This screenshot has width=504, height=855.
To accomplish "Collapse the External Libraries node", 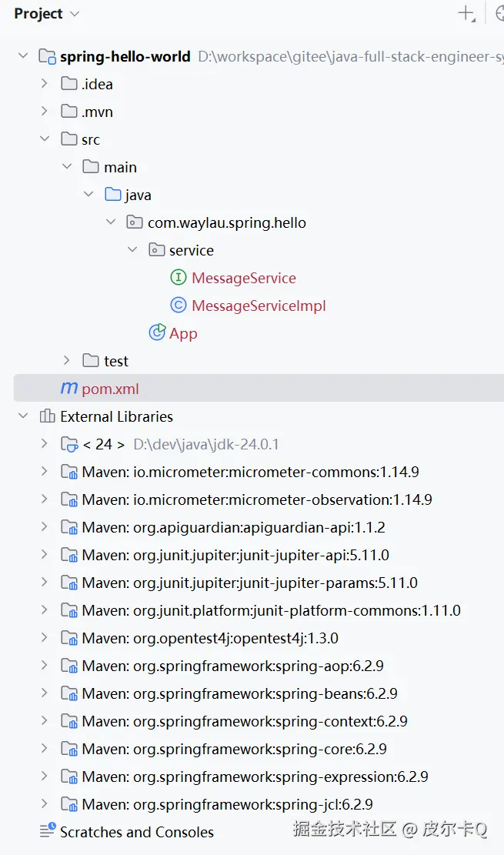I will [x=23, y=416].
